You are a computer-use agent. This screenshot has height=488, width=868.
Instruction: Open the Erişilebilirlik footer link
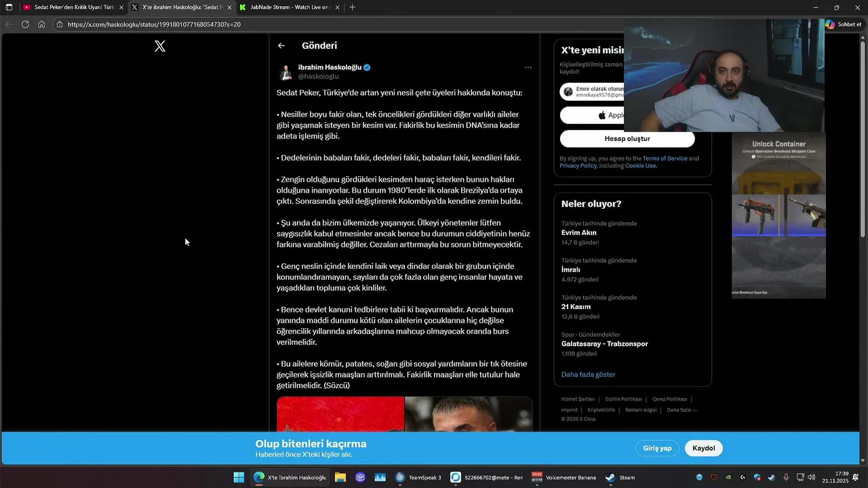tap(601, 409)
